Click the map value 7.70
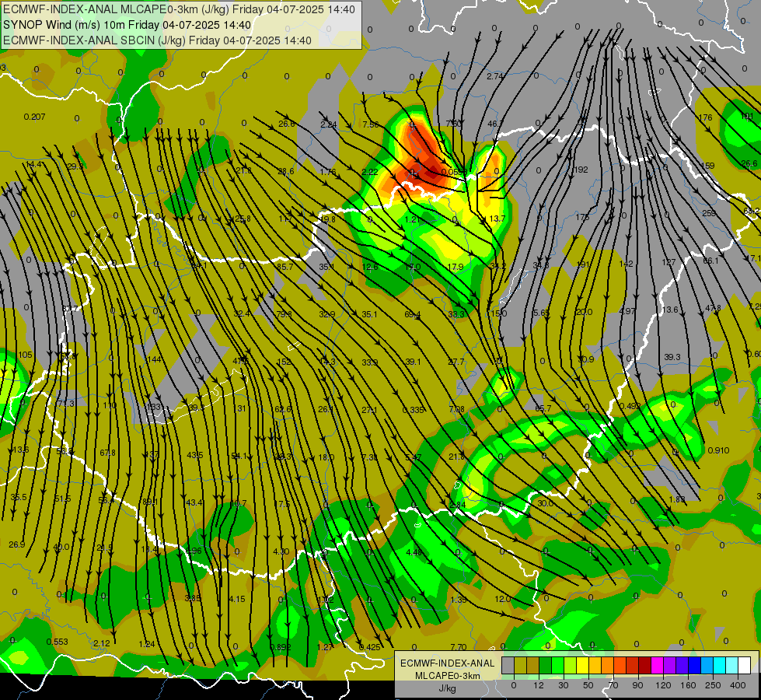 pyautogui.click(x=458, y=647)
